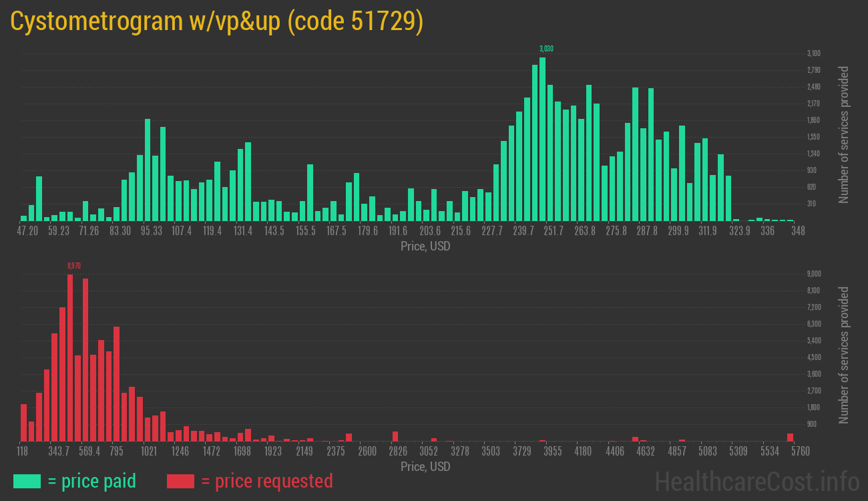Click the 'Price, USD' label under the green chart
868x501 pixels.
[425, 246]
